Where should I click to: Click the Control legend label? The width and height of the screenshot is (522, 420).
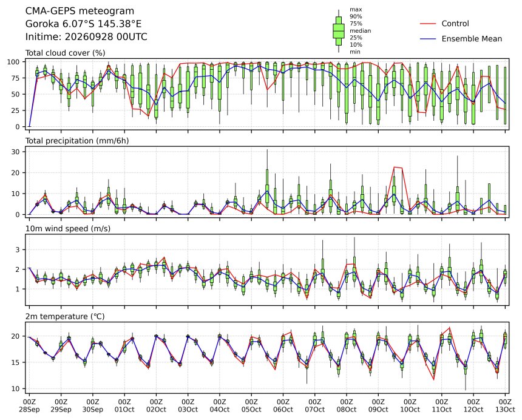(455, 24)
